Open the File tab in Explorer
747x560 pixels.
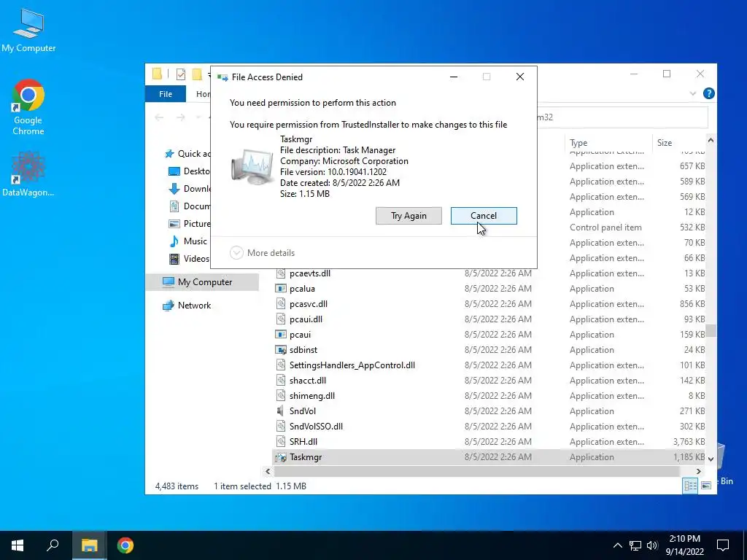(166, 94)
